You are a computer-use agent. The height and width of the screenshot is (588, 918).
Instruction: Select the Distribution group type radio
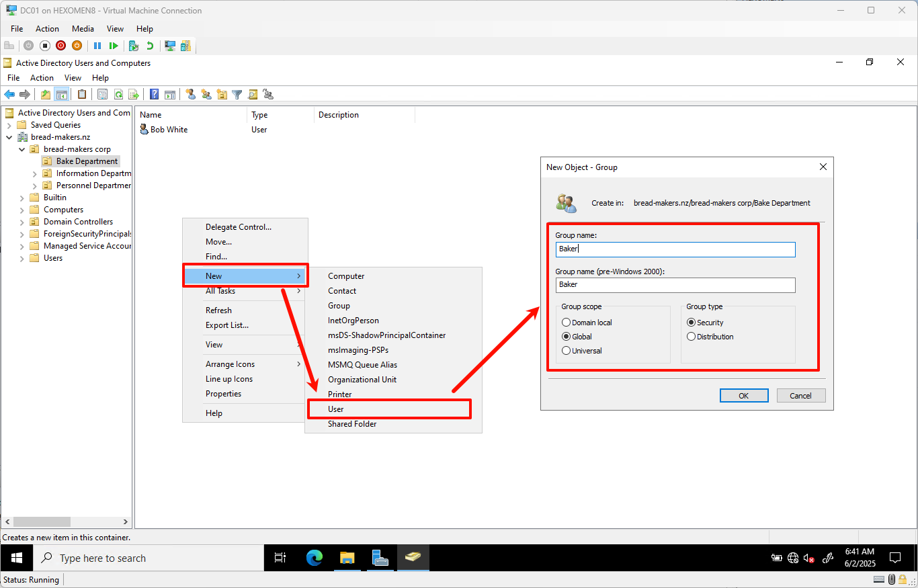(x=691, y=337)
